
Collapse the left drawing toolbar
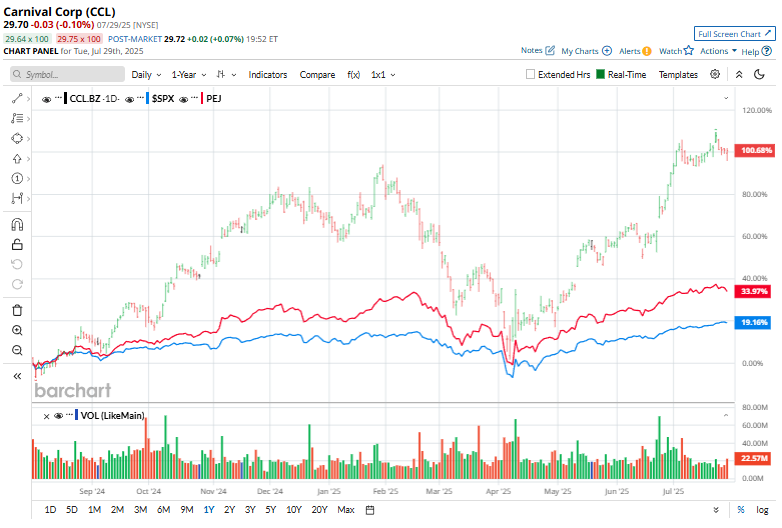17,376
